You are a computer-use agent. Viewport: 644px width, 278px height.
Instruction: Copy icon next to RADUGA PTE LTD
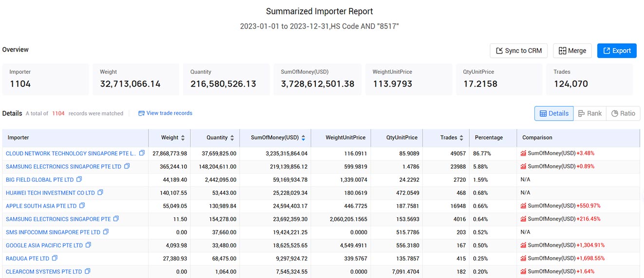click(55, 258)
